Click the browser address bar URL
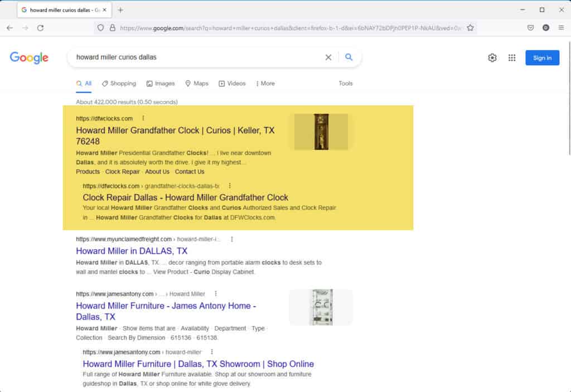The height and width of the screenshot is (392, 571). click(x=290, y=28)
